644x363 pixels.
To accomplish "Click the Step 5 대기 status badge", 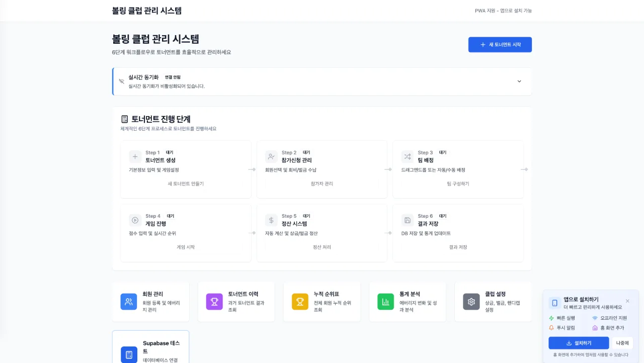I will (306, 216).
